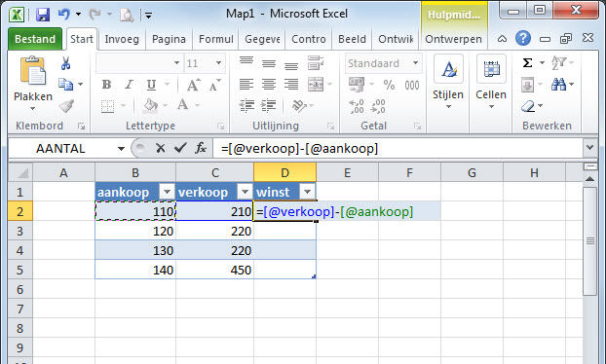Click the currency number format icon

(x=357, y=85)
